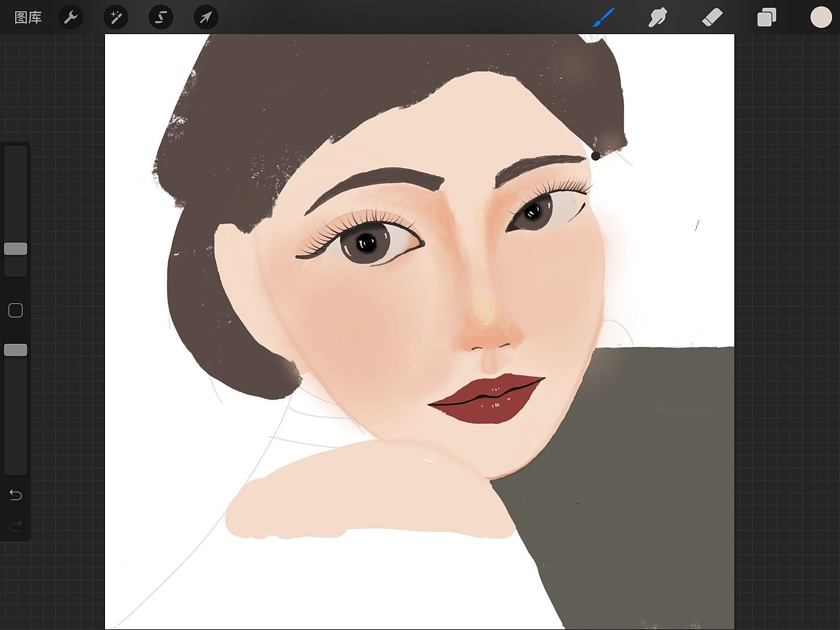The width and height of the screenshot is (840, 630).
Task: Open the Adjustments magic wand menu
Action: [x=115, y=17]
